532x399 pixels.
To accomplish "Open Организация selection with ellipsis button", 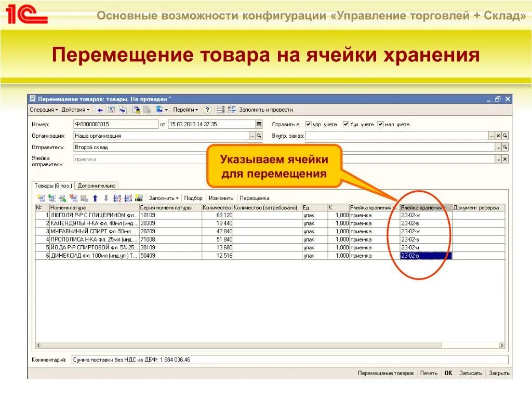I will pyautogui.click(x=252, y=136).
